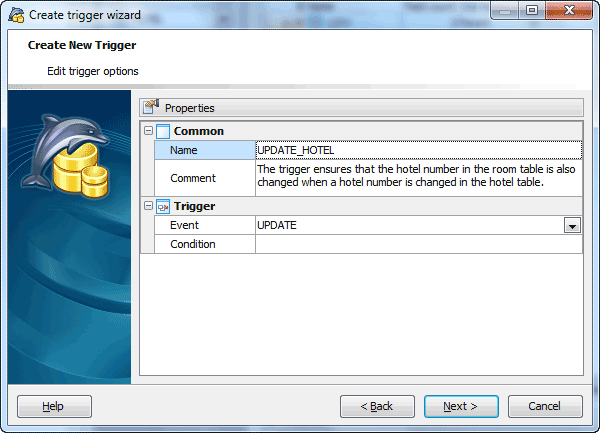Image resolution: width=600 pixels, height=433 pixels.
Task: Proceed with the Next button
Action: coord(461,406)
